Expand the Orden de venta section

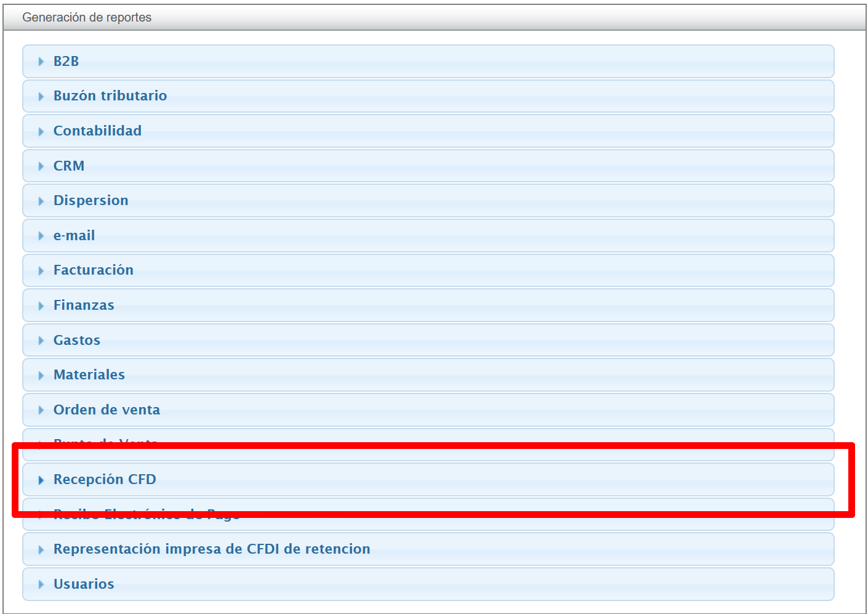[x=106, y=410]
